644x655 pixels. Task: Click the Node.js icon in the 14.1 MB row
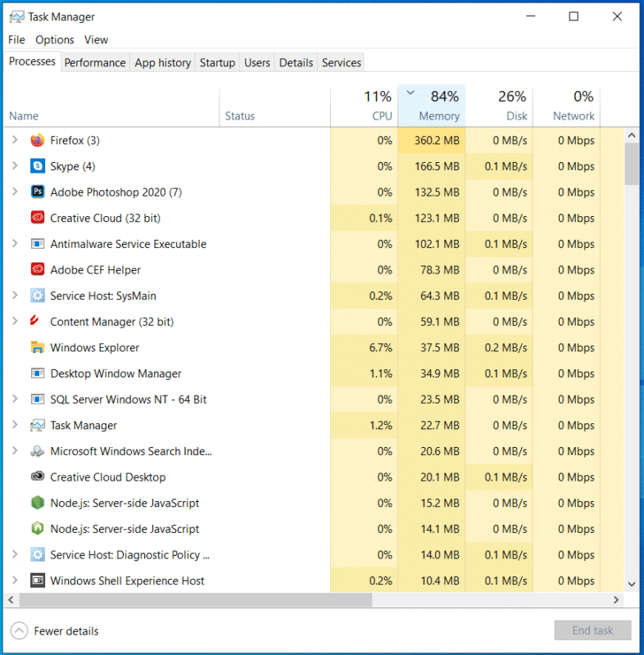click(38, 529)
